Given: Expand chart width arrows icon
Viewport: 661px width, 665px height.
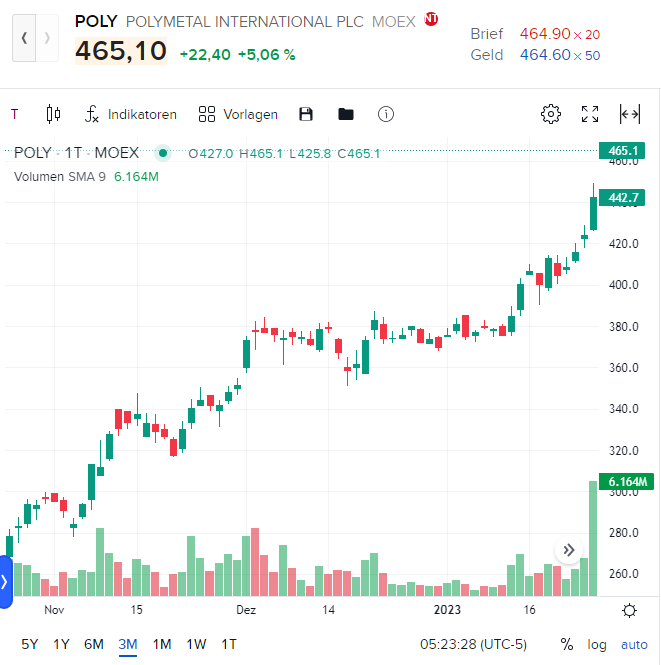Looking at the screenshot, I should (x=630, y=114).
